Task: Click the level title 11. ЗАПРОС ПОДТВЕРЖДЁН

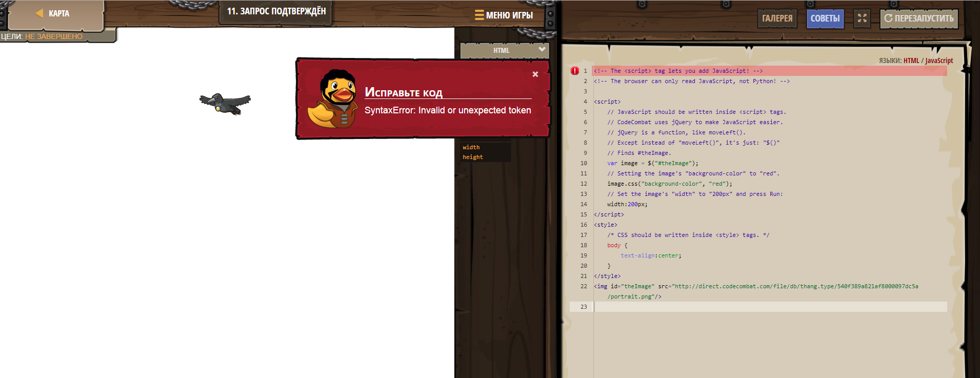Action: [276, 11]
